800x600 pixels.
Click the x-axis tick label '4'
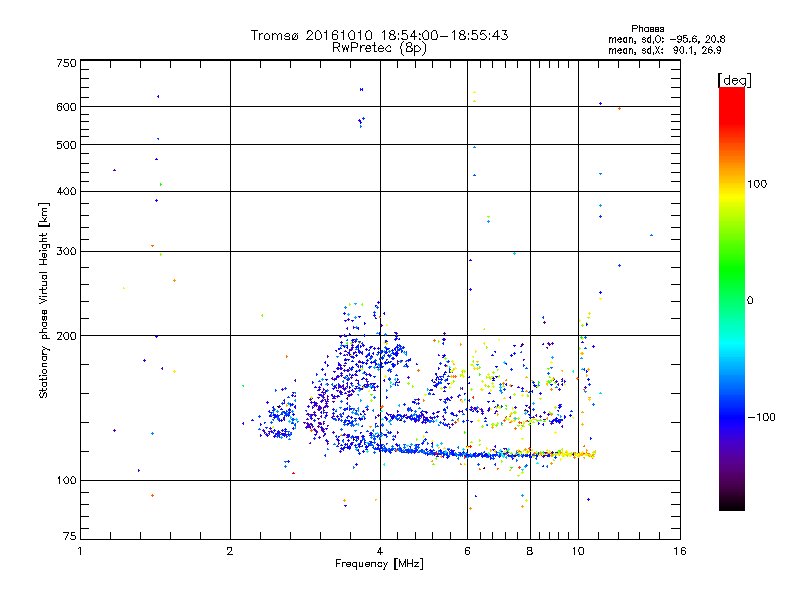[x=380, y=551]
